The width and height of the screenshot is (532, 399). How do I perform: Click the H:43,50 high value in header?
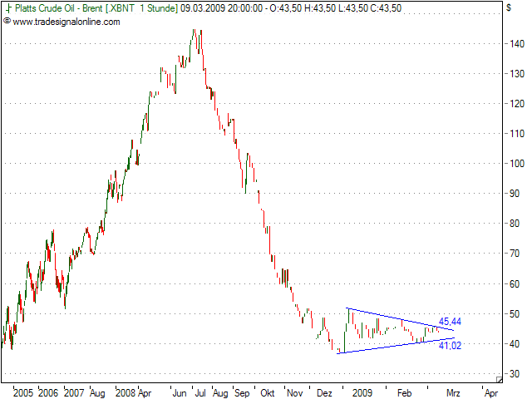click(x=320, y=8)
